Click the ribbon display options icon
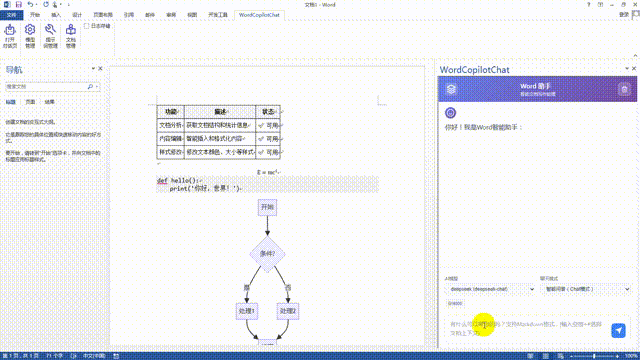 point(600,4)
